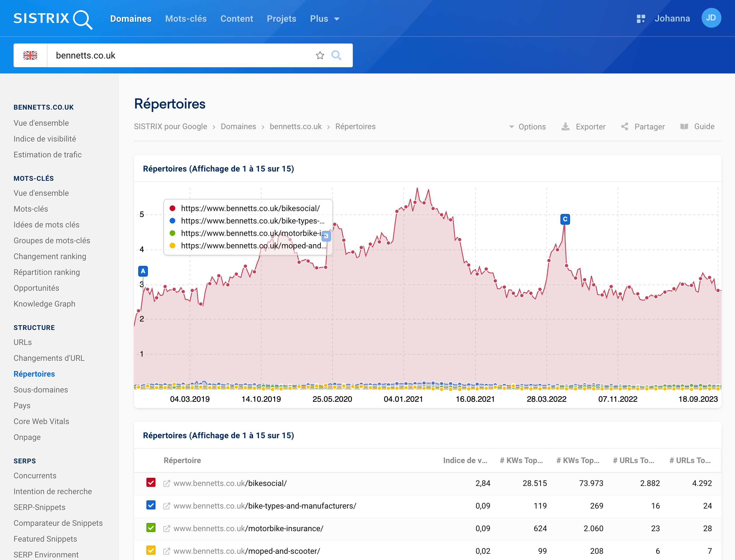Uncheck the blue bike-types-and-manufacturers checkbox
Screen dimensions: 735x560
pyautogui.click(x=151, y=505)
